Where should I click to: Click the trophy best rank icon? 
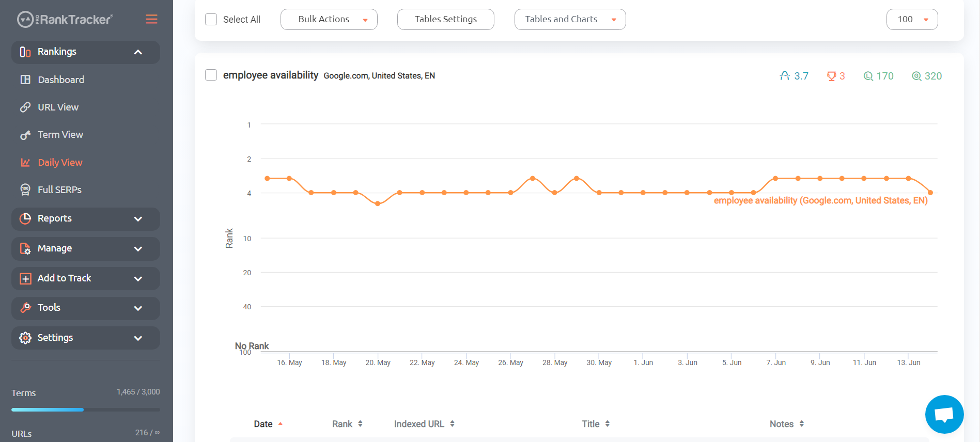pyautogui.click(x=831, y=76)
